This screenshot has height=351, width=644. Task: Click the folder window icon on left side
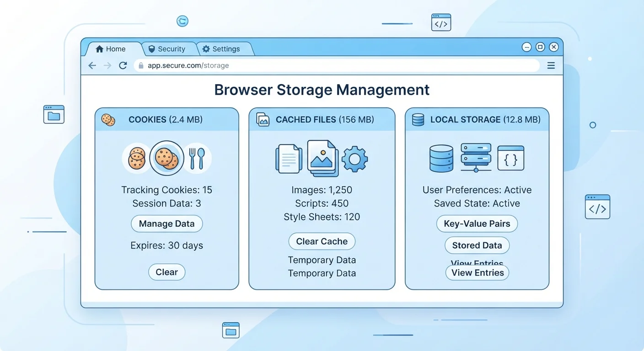click(54, 114)
